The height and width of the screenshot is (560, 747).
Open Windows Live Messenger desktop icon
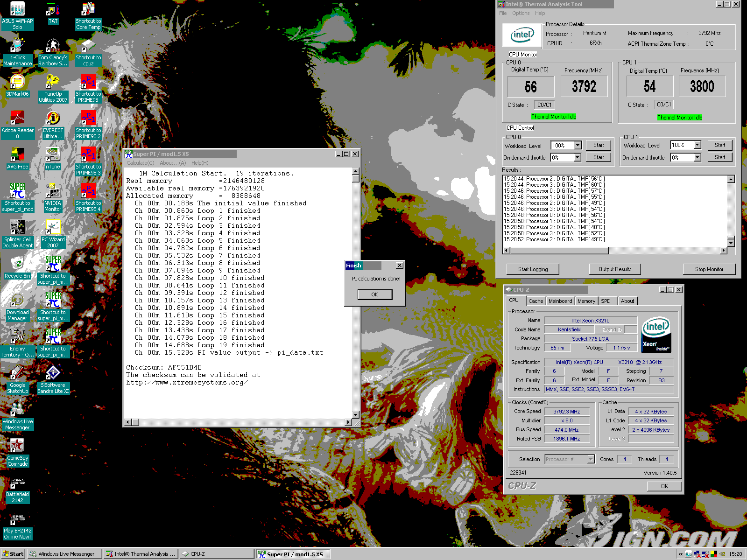(x=17, y=416)
